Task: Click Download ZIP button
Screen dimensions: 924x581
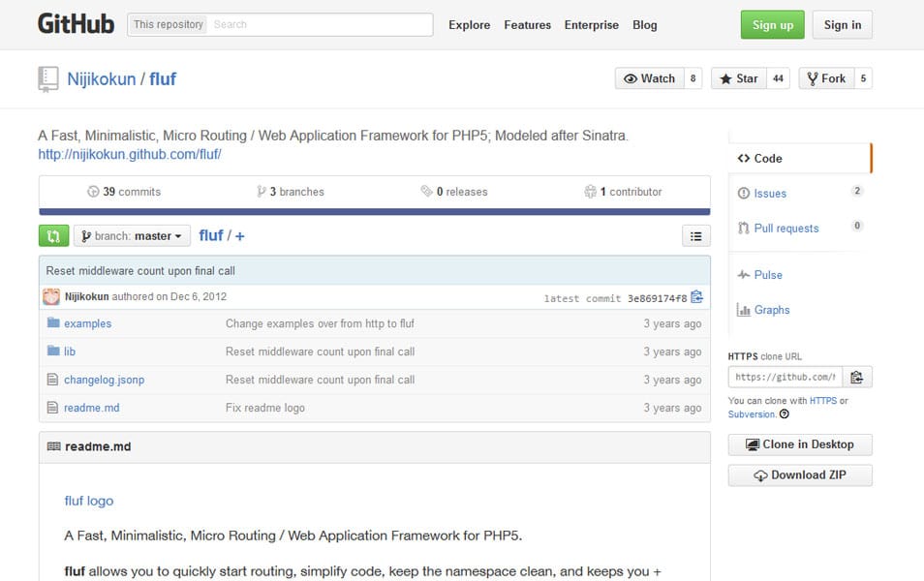Action: click(x=800, y=474)
